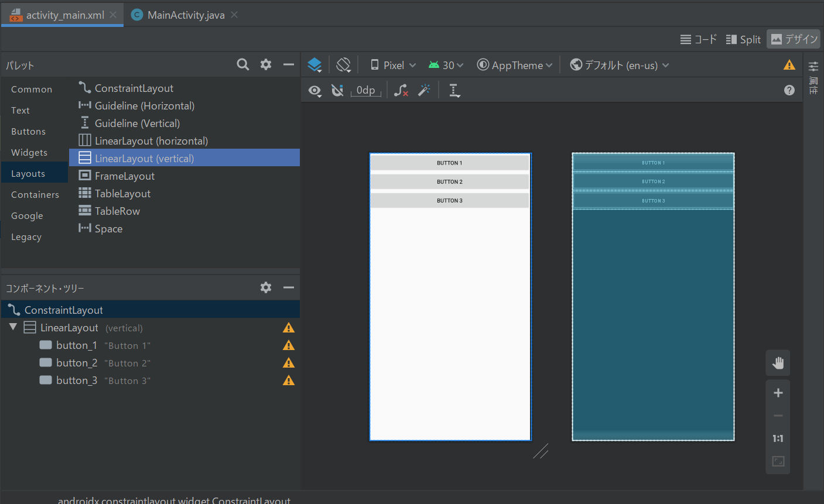Screen dimensions: 824x504
Task: Click the Clear All Constraints icon
Action: click(x=401, y=90)
